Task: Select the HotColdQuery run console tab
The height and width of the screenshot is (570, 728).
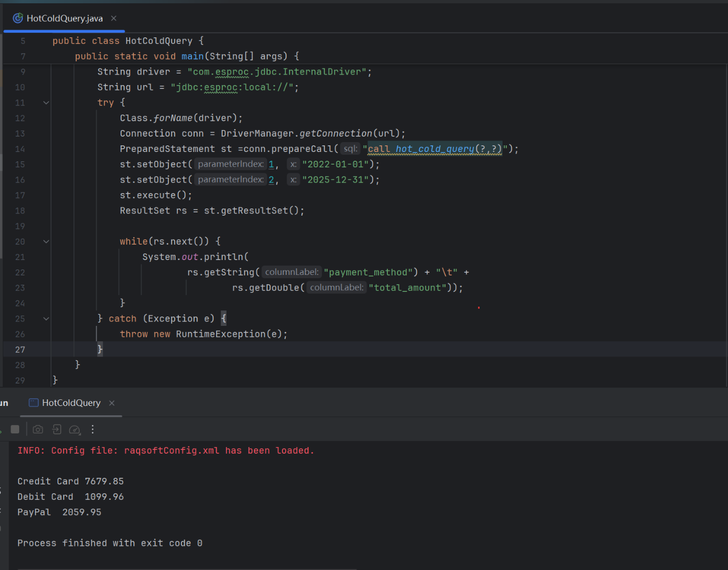Action: (71, 403)
